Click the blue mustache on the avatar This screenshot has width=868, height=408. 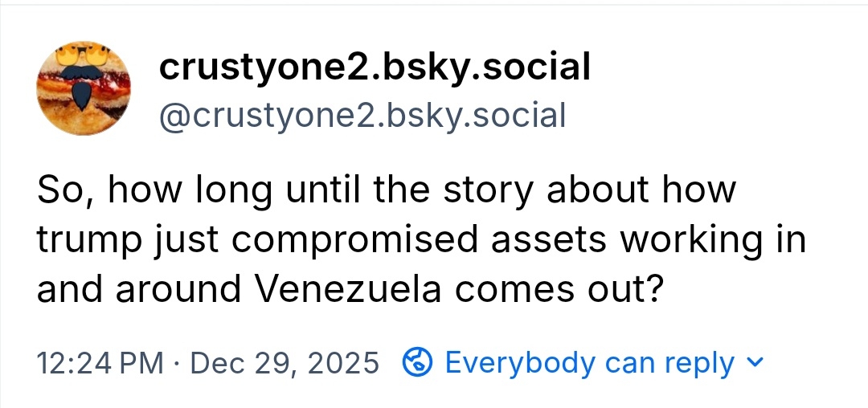84,91
